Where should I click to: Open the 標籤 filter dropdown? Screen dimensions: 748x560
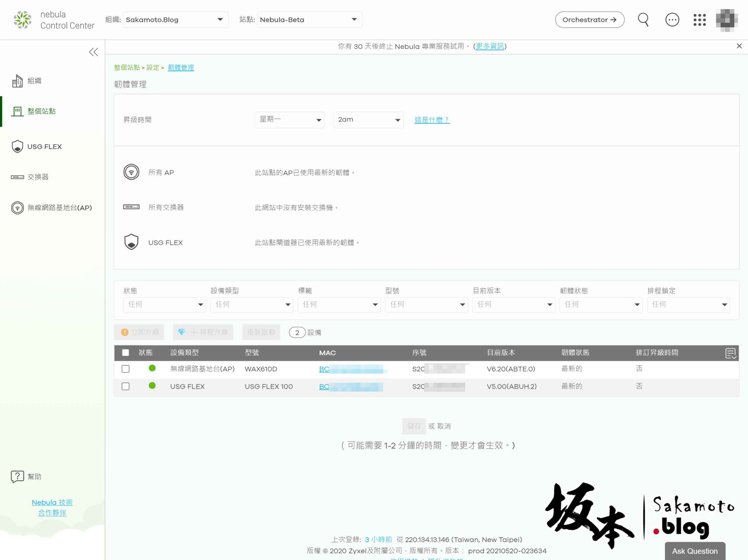tap(339, 305)
